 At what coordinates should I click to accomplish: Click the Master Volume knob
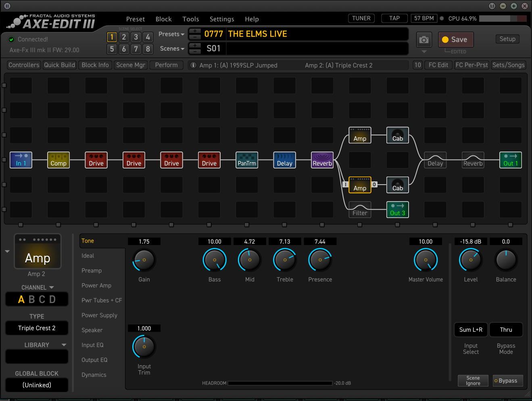click(426, 260)
